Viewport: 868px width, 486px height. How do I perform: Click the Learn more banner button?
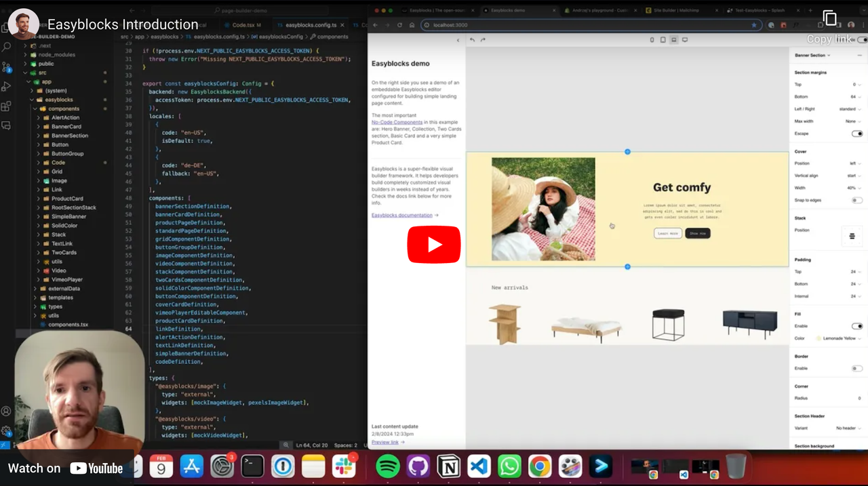coord(668,233)
